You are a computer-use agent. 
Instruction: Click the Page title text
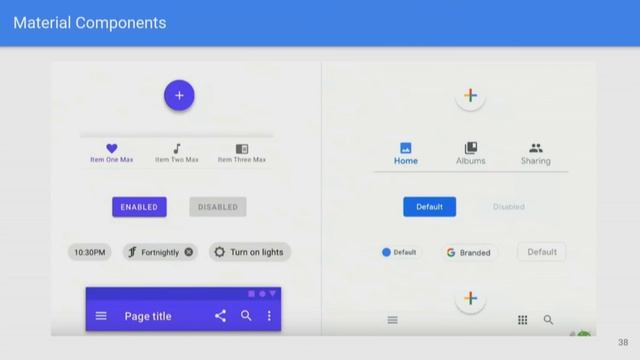coord(148,316)
